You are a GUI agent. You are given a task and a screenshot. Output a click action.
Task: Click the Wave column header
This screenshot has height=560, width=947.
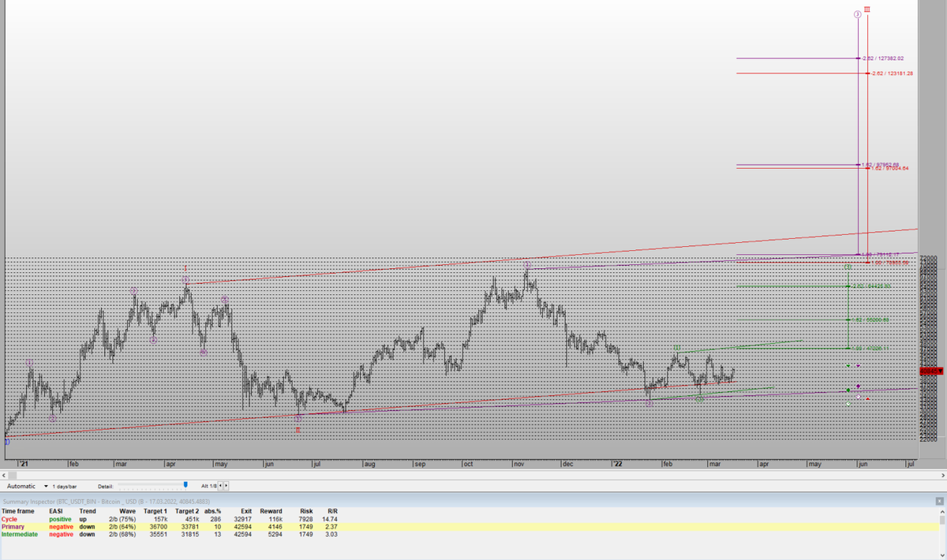pyautogui.click(x=127, y=512)
